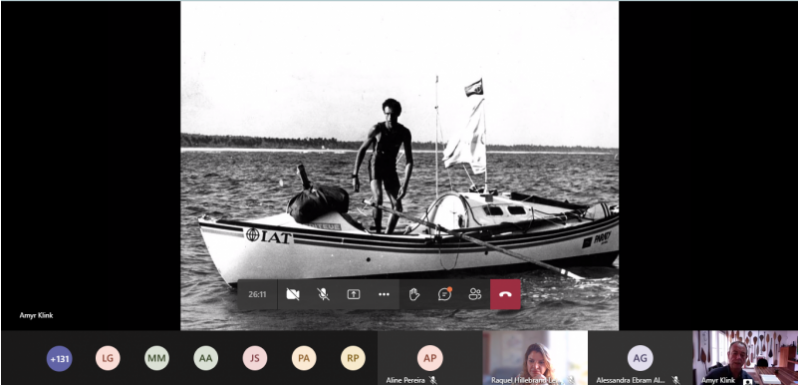The height and width of the screenshot is (385, 800).
Task: Open the share screen tray
Action: tap(354, 294)
